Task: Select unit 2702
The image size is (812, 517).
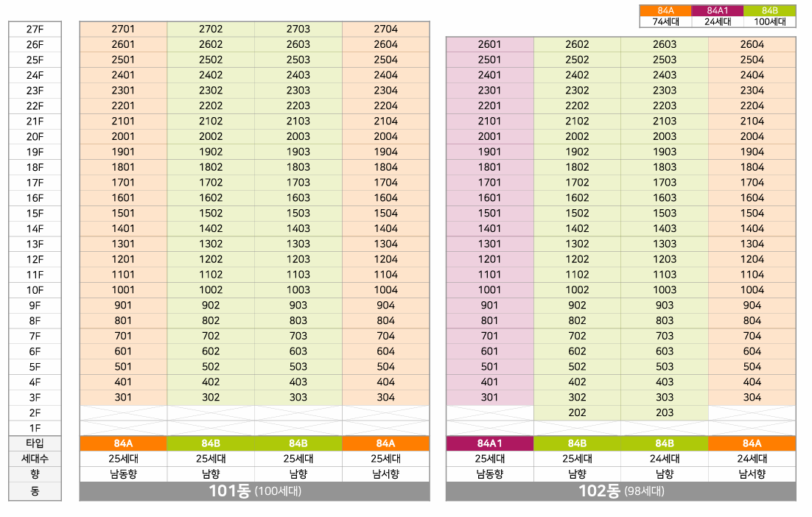Action: [211, 29]
